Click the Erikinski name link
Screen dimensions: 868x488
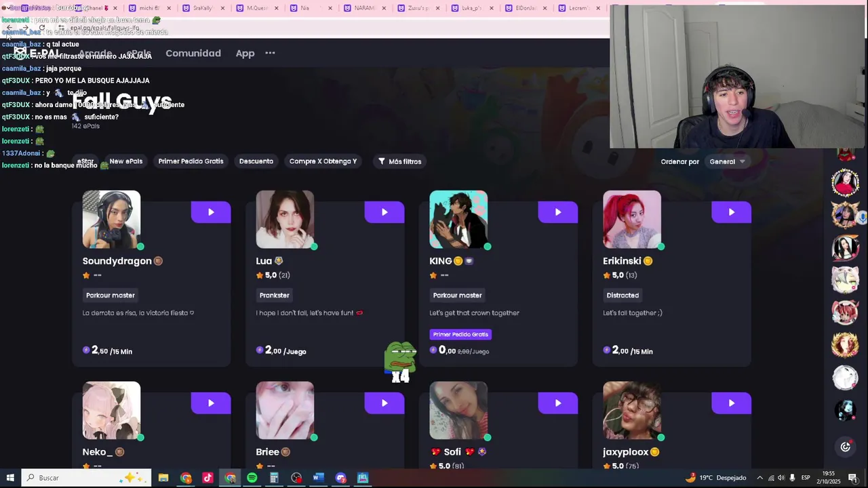tap(622, 261)
